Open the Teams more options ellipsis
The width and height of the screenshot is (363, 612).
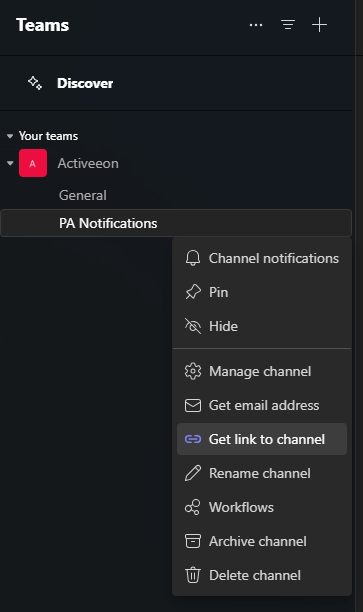coord(256,25)
